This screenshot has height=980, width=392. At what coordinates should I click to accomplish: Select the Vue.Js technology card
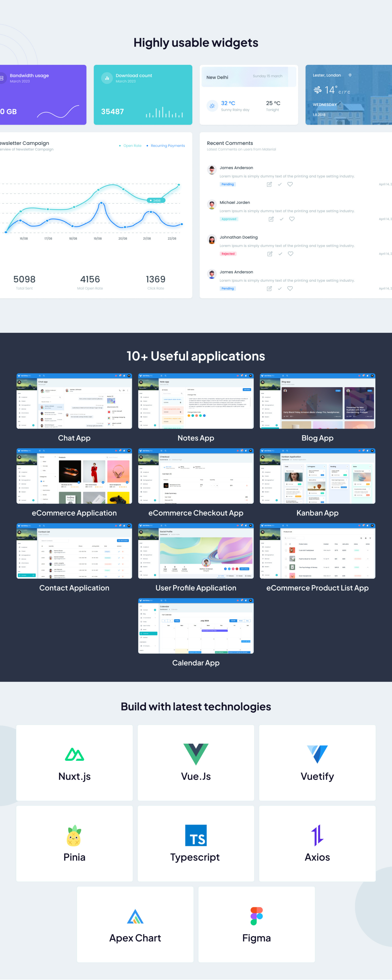[x=196, y=763]
